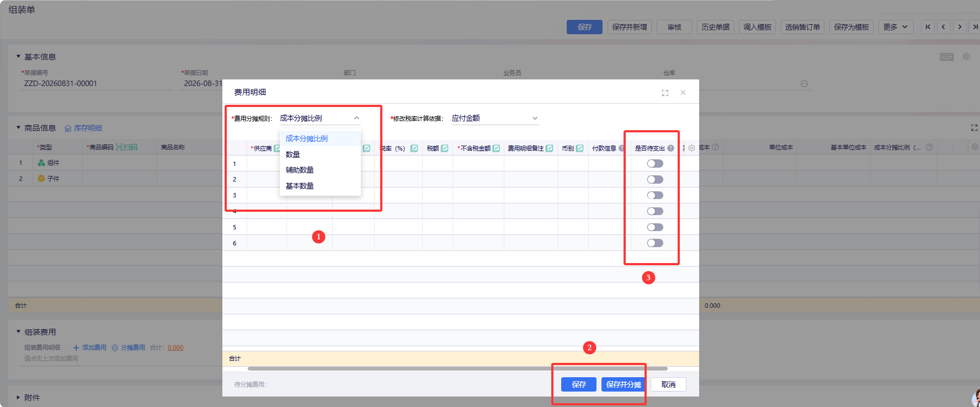The width and height of the screenshot is (980, 407).
Task: Click the first-record navigation arrow in background toolbar
Action: coord(928,27)
